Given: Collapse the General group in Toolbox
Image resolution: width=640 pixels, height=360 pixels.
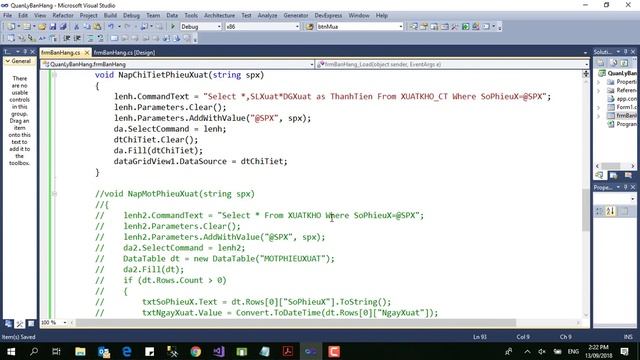Looking at the screenshot, I should click(7, 61).
